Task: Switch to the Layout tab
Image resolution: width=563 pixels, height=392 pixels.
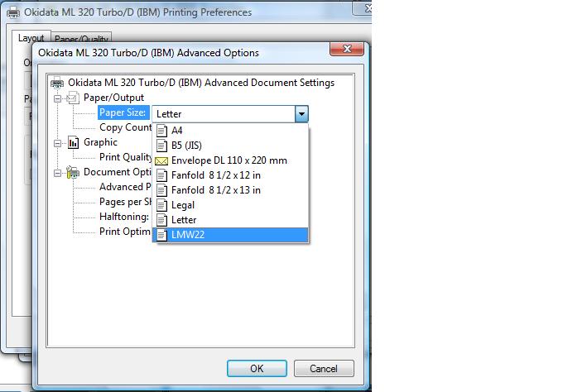Action: (31, 38)
